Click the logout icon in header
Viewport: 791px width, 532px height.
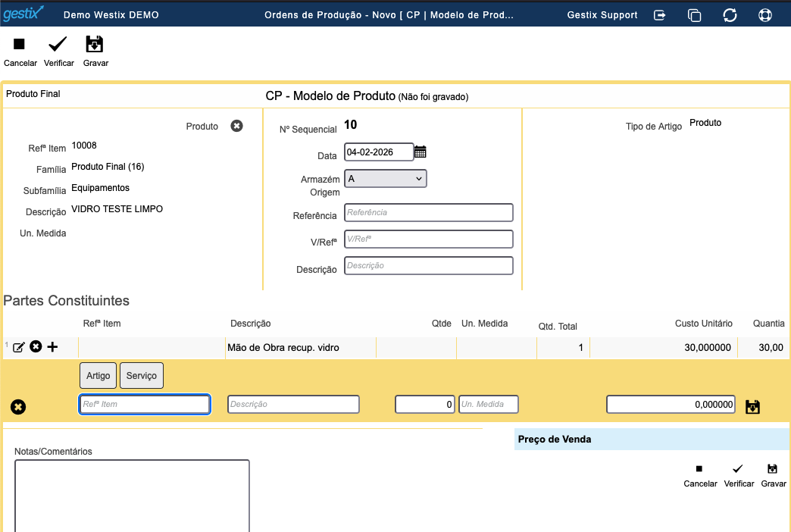(x=660, y=15)
